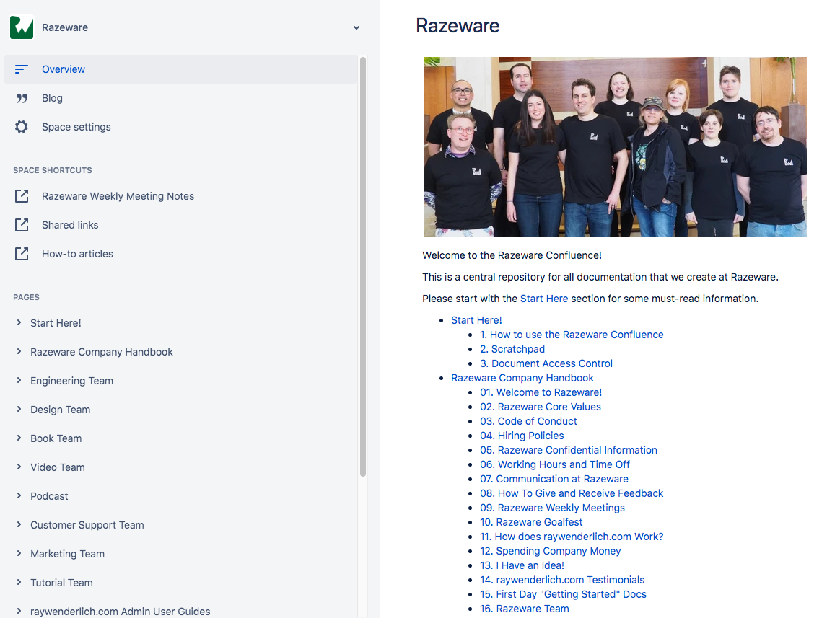Click the inline Start Here link in paragraph

(544, 299)
